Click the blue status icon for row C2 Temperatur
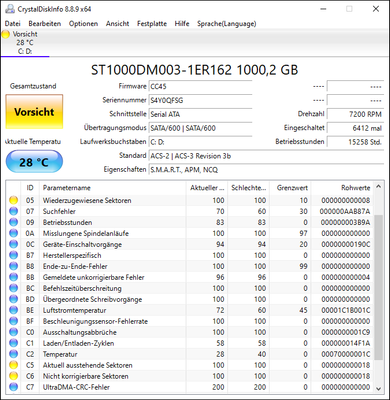This screenshot has width=390, height=400. (13, 354)
